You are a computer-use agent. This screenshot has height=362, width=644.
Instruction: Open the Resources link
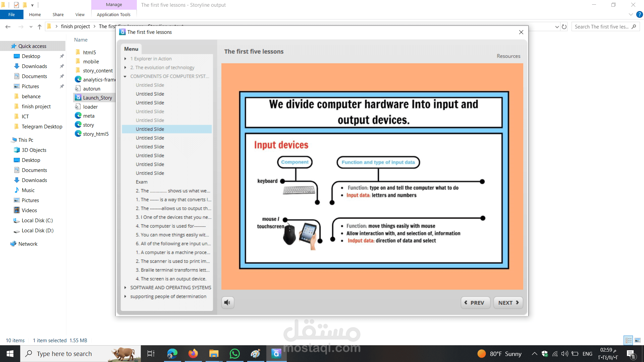pos(508,56)
